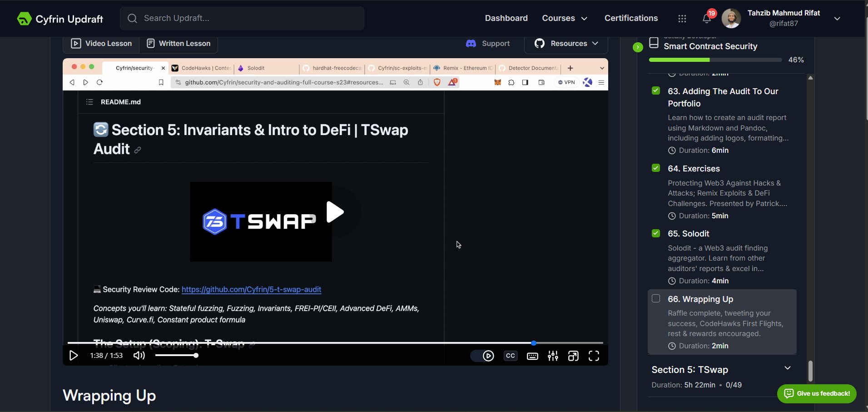Adjust the volume slider knob
The image size is (868, 412).
tap(196, 356)
